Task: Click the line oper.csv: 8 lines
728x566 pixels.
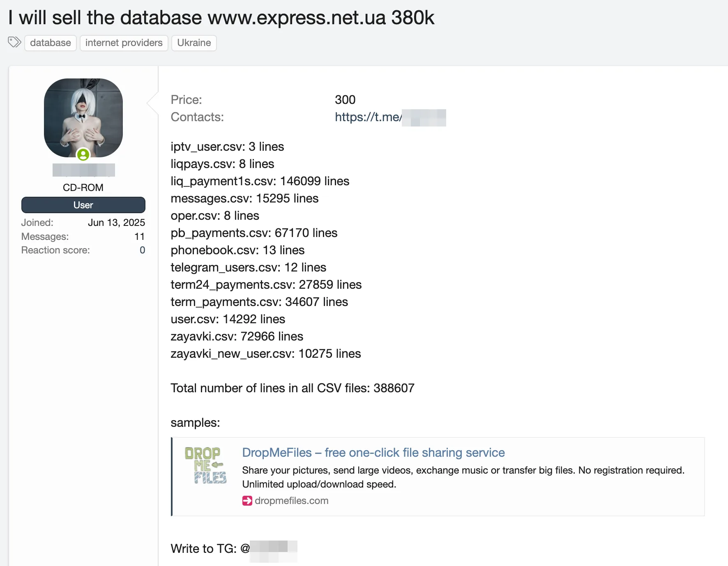Action: pyautogui.click(x=215, y=216)
